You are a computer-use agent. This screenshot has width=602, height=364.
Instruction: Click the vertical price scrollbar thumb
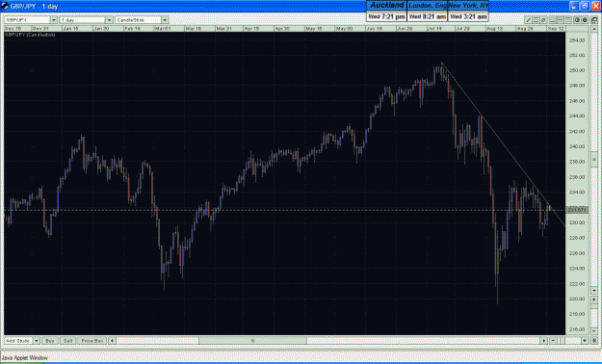(594, 159)
